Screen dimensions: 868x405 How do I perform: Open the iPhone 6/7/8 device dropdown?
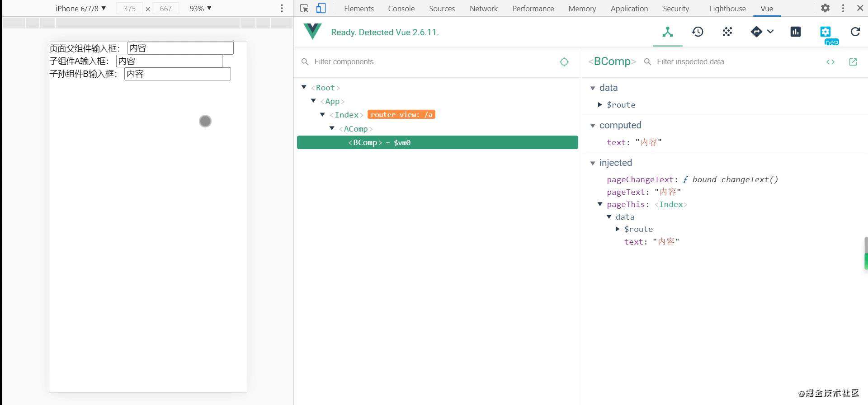(x=81, y=9)
